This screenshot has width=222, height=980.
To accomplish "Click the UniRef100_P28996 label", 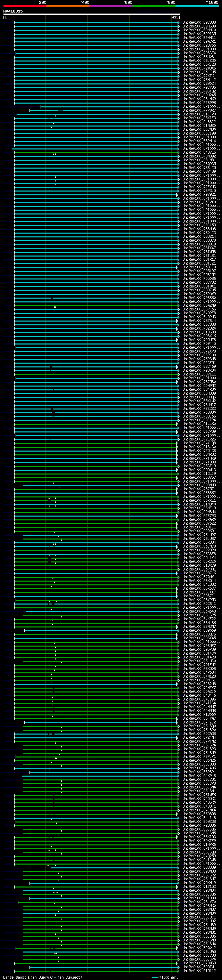I will click(199, 103).
